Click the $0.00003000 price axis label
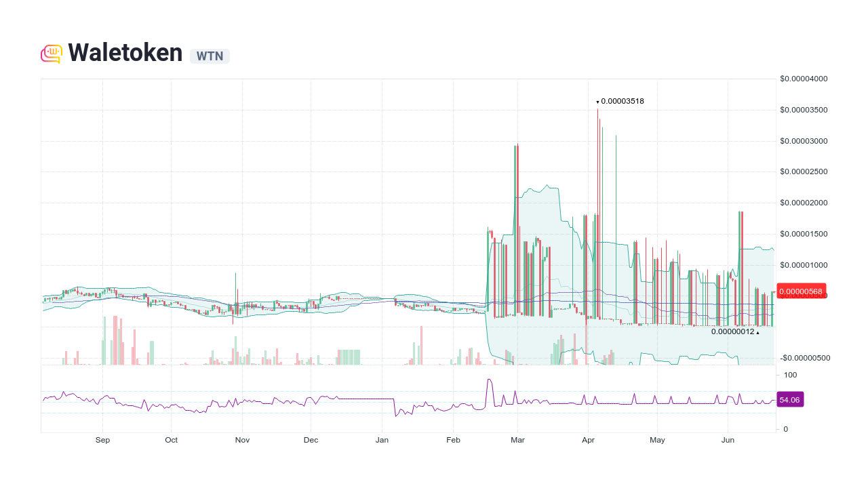 (x=804, y=141)
